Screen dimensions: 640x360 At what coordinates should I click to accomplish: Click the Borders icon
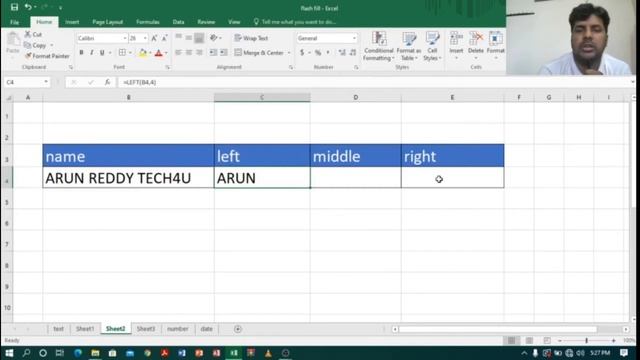[122, 53]
